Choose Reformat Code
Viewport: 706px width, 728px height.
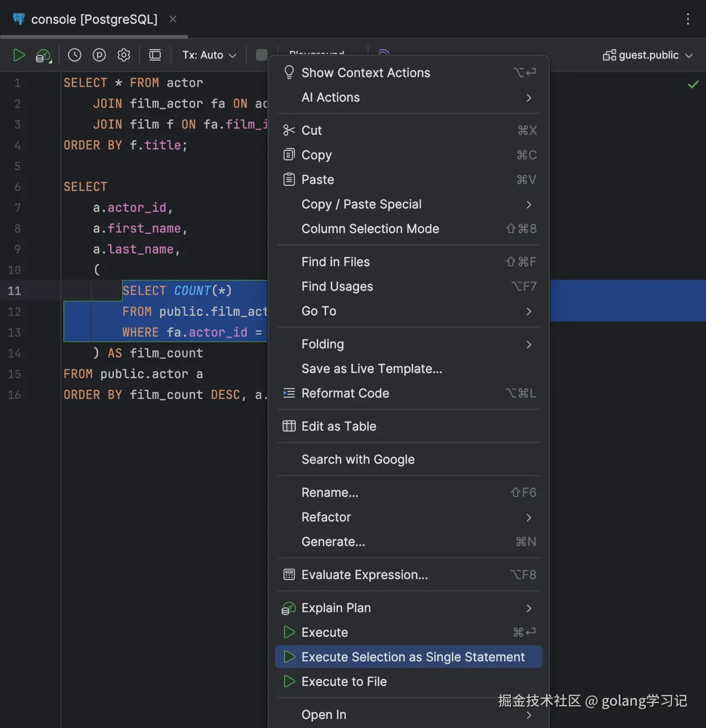pyautogui.click(x=409, y=393)
